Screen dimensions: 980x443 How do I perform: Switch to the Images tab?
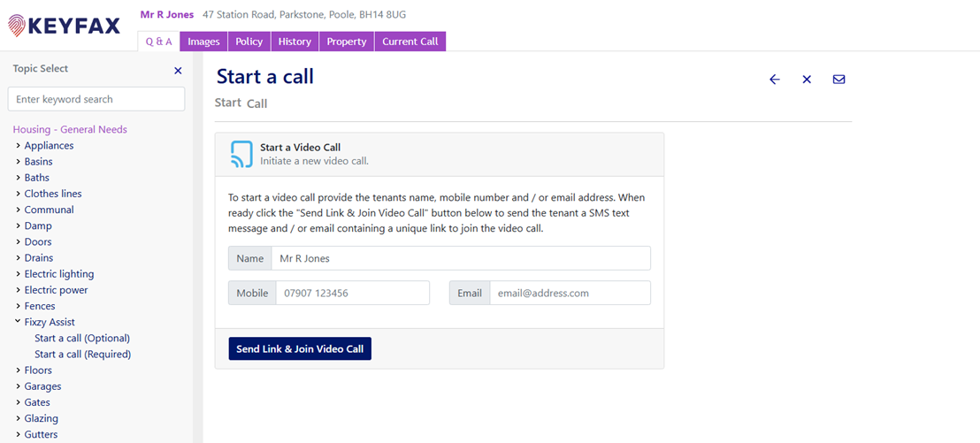[203, 42]
